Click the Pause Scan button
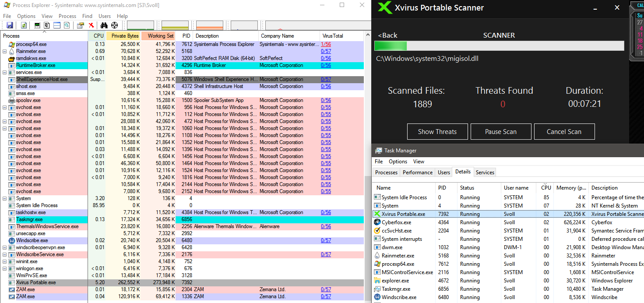 click(x=500, y=132)
